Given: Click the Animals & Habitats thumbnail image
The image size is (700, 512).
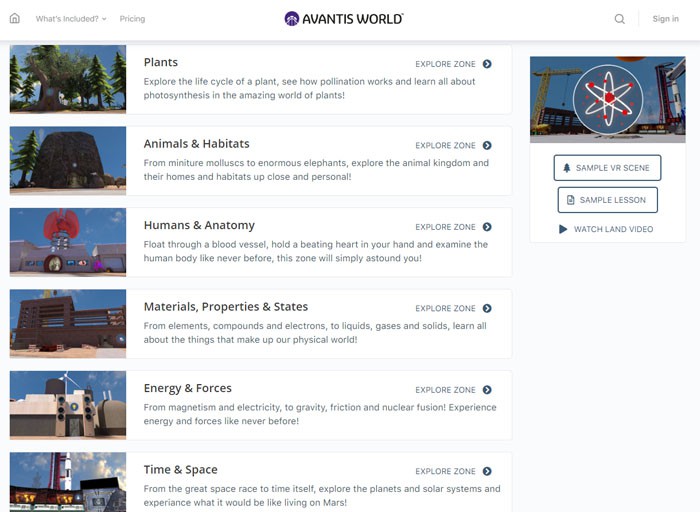Looking at the screenshot, I should (68, 160).
